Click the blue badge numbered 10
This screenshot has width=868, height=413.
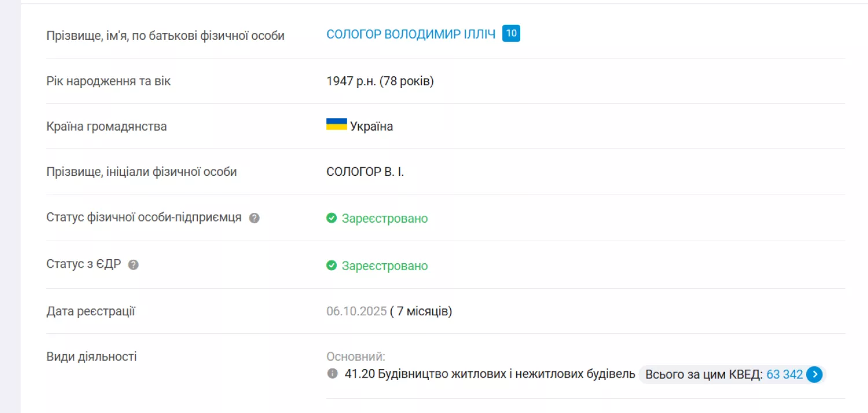coord(511,34)
